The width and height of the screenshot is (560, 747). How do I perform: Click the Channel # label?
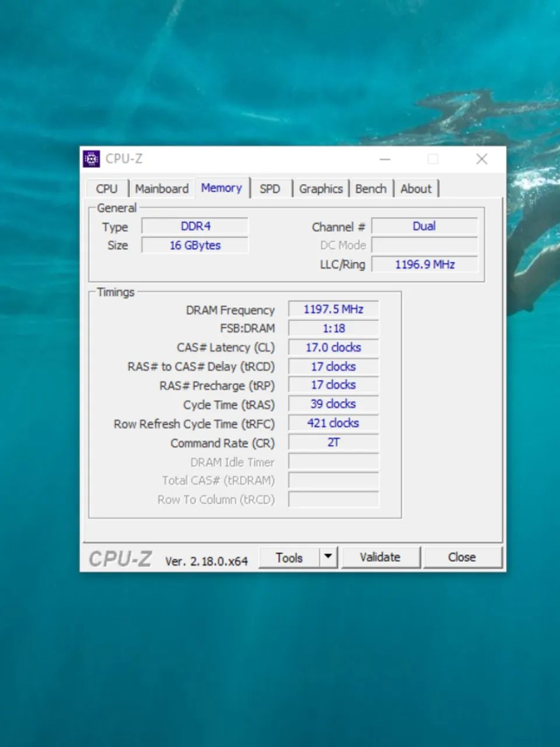338,227
